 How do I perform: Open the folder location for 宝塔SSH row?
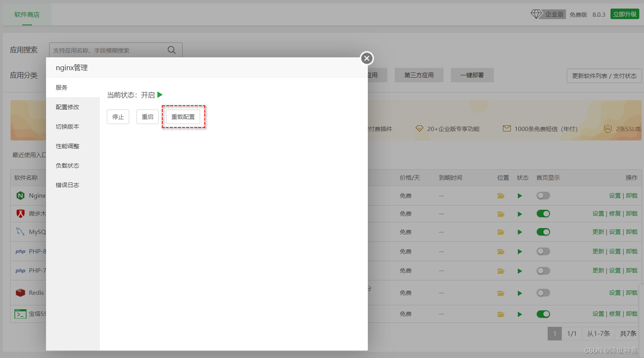pos(501,314)
